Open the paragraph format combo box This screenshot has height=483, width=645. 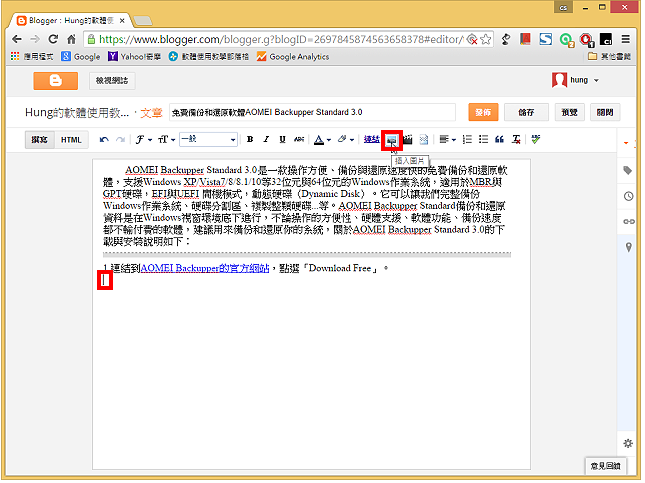pyautogui.click(x=208, y=139)
